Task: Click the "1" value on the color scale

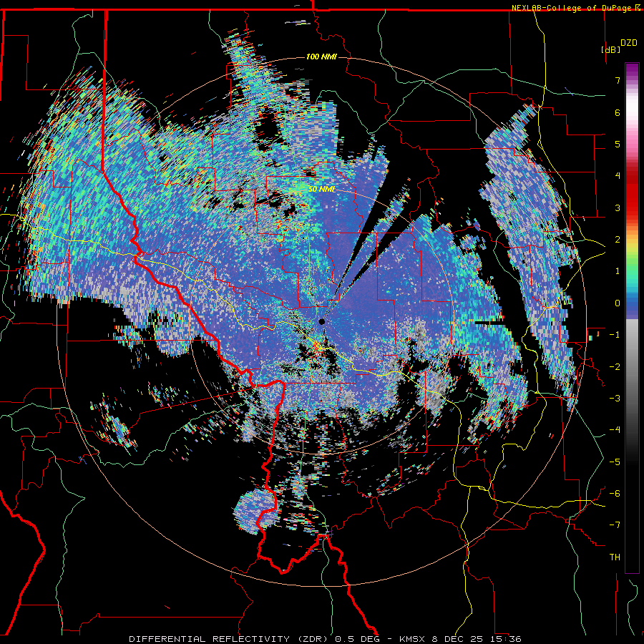Action: 618,271
